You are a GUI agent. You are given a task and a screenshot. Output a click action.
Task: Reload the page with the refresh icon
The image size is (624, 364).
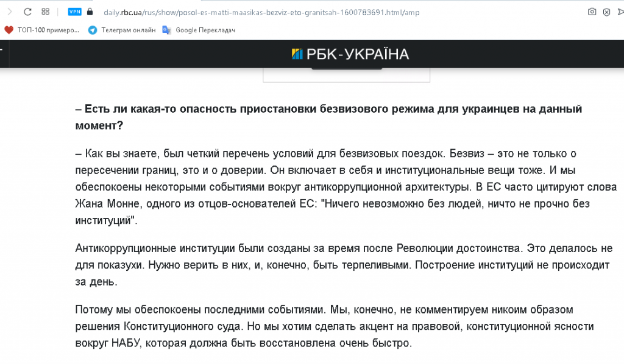pyautogui.click(x=27, y=12)
